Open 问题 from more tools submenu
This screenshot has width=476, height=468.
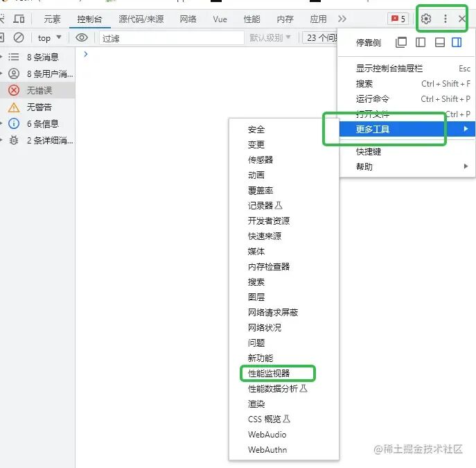284,343
